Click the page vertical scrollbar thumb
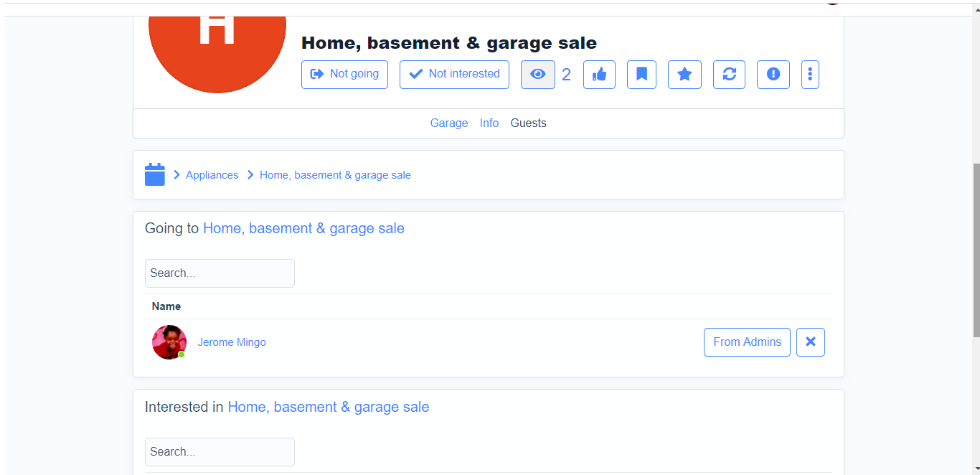Viewport: 980px width, 475px height. point(976,250)
